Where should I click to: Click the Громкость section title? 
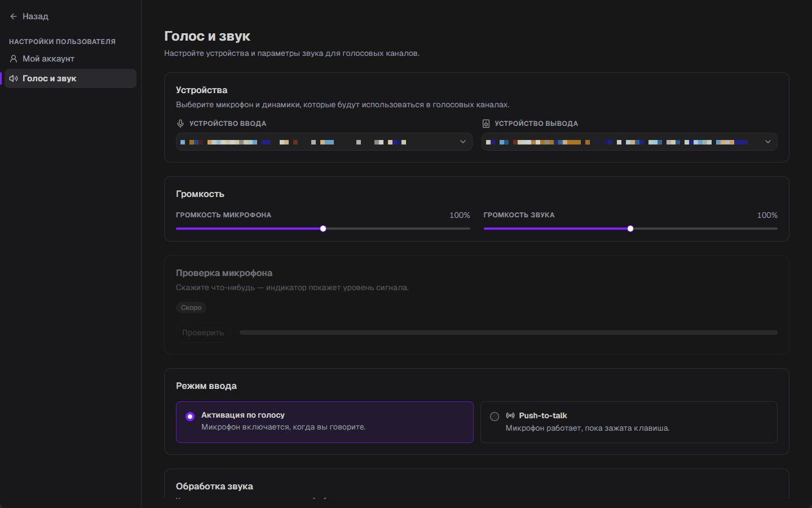[200, 194]
